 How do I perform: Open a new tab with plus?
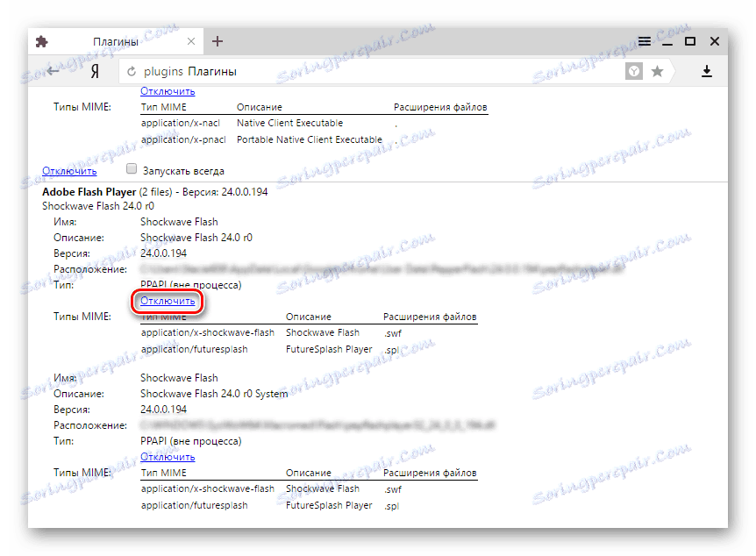pyautogui.click(x=218, y=41)
